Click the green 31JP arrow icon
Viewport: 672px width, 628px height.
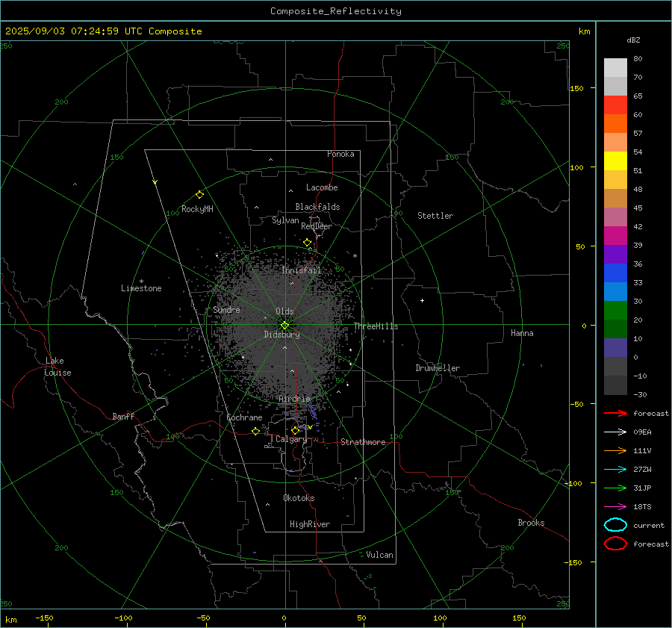click(x=615, y=488)
